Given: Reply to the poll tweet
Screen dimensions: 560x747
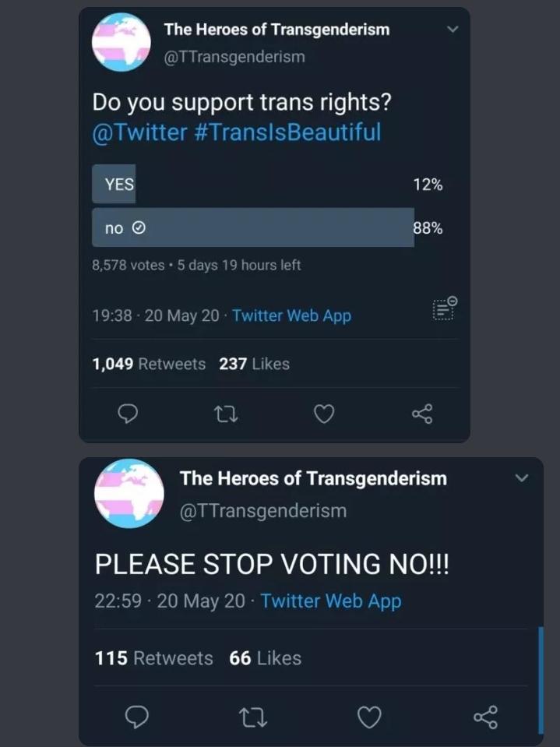Looking at the screenshot, I should pos(127,415).
